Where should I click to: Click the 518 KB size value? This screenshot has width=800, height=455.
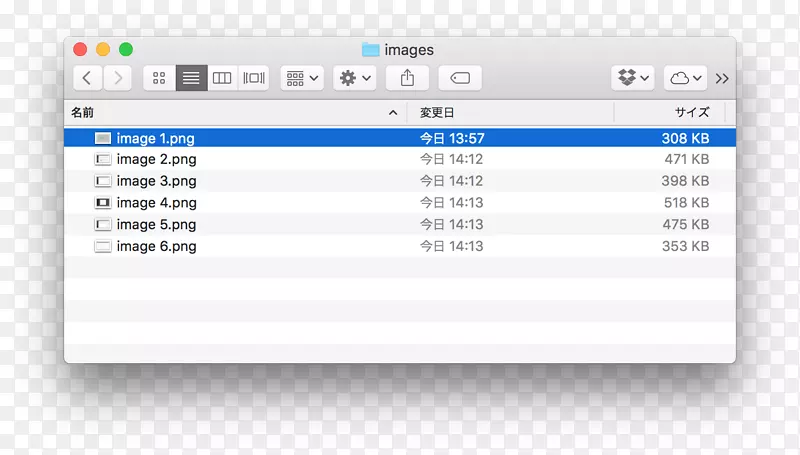pyautogui.click(x=686, y=203)
